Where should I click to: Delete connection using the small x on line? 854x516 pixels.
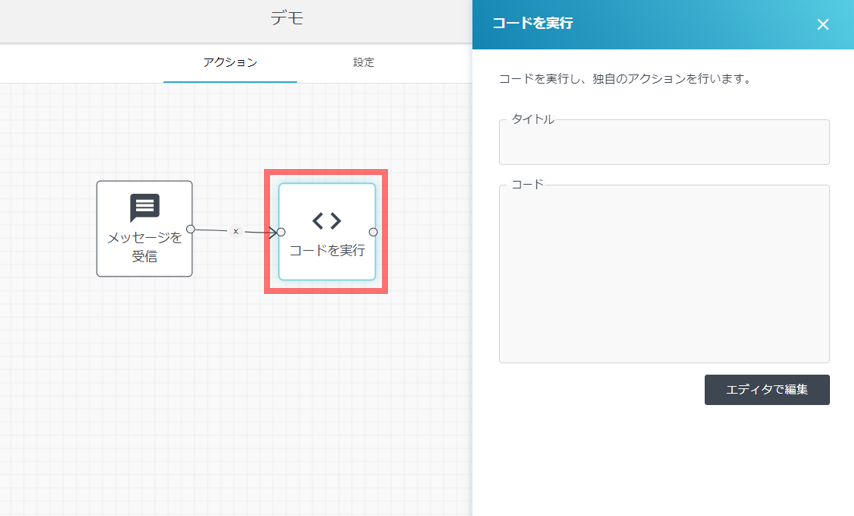click(x=236, y=231)
